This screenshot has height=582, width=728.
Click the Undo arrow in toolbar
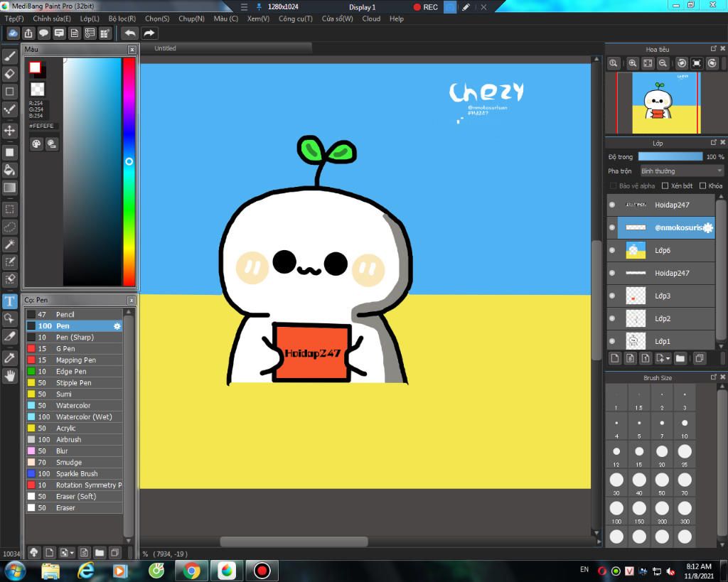click(131, 33)
